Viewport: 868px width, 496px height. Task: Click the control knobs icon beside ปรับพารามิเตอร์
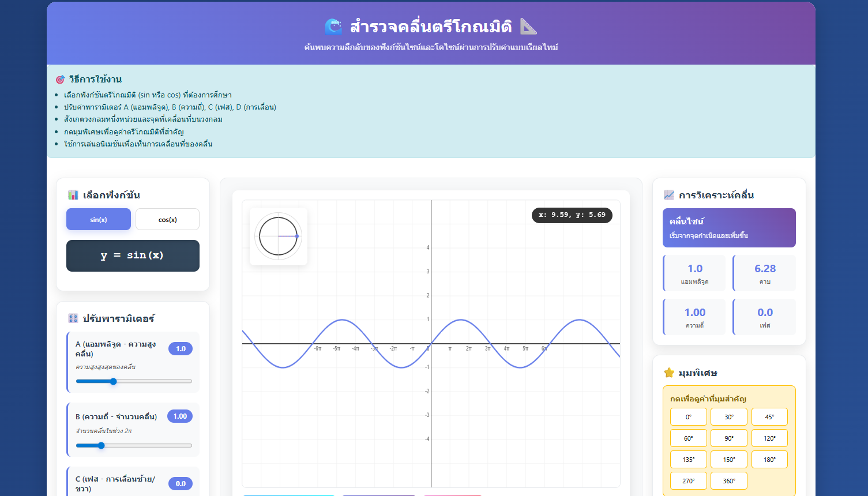[73, 318]
